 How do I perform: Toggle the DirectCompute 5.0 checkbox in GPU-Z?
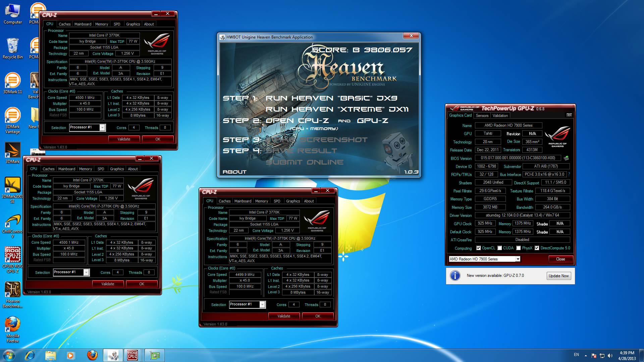[x=537, y=248]
